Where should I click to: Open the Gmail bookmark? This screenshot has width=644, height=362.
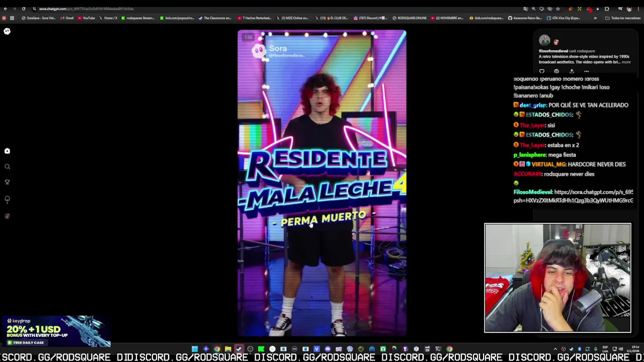pyautogui.click(x=67, y=18)
